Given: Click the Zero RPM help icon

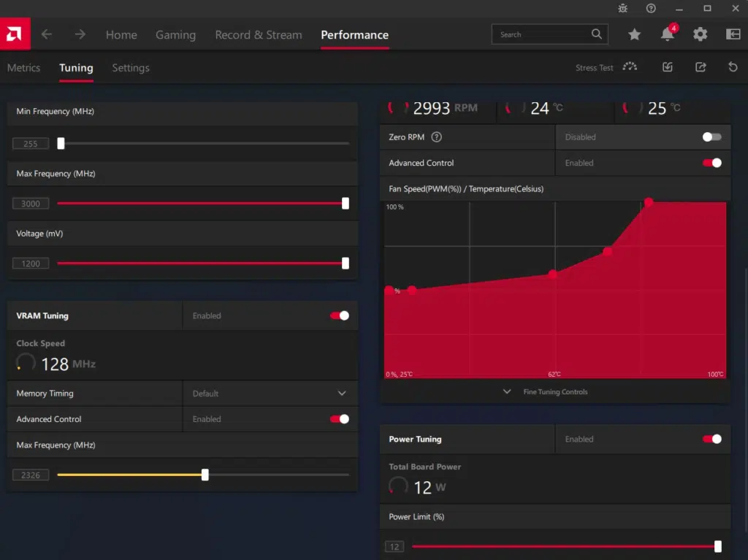Looking at the screenshot, I should [437, 137].
